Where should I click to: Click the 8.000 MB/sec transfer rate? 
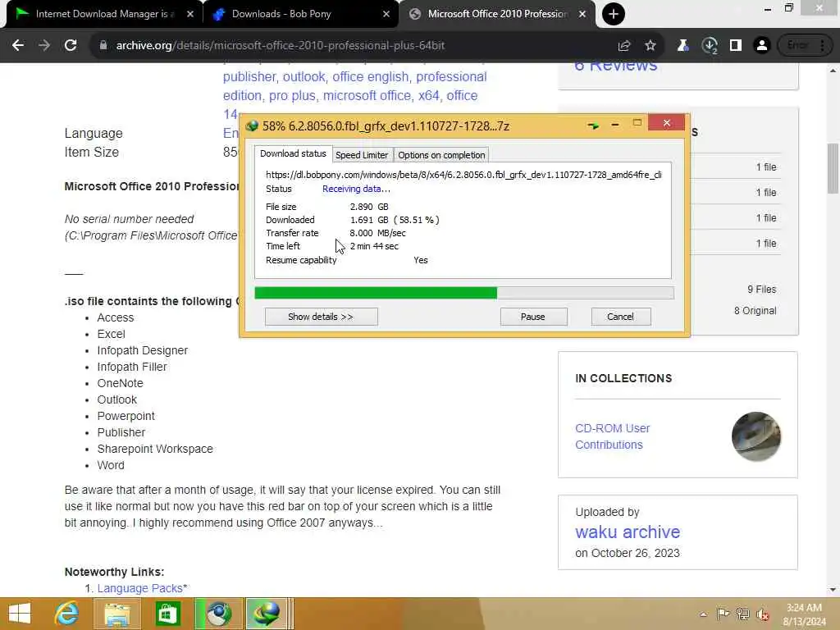377,233
